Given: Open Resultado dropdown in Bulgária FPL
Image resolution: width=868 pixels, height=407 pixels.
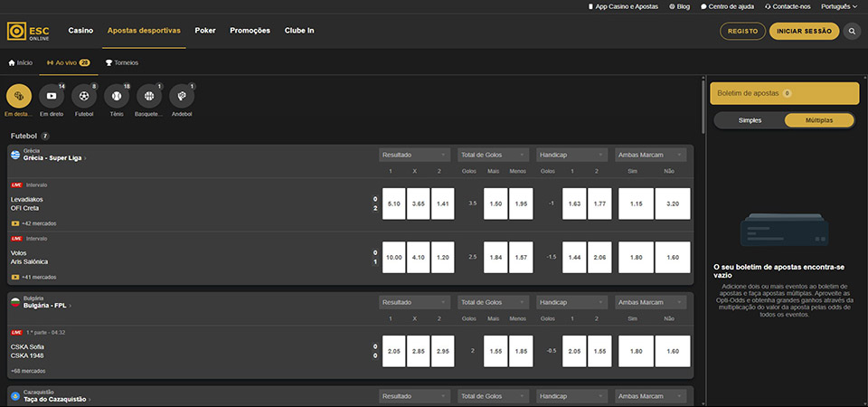Looking at the screenshot, I should point(415,303).
